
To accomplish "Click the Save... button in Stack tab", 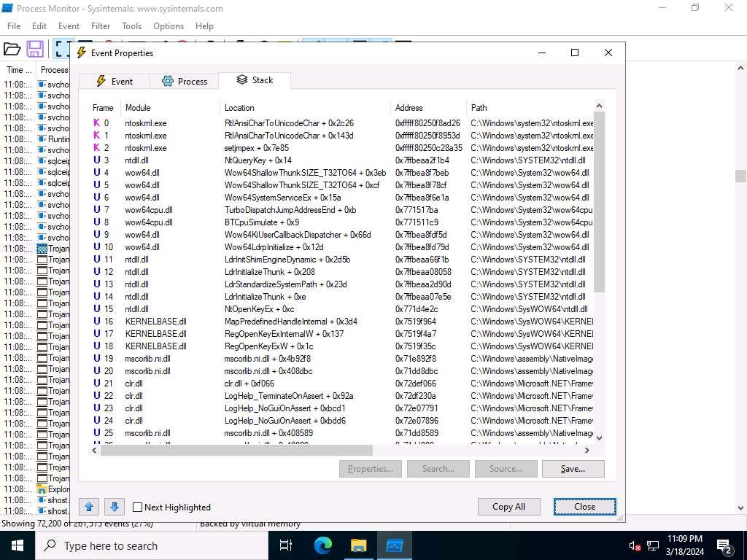I will (x=573, y=469).
